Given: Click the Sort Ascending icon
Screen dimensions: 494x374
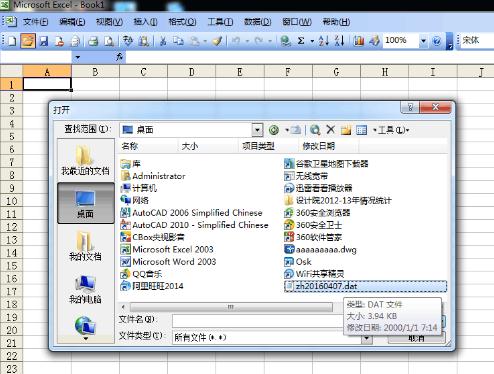Looking at the screenshot, I should [x=323, y=41].
